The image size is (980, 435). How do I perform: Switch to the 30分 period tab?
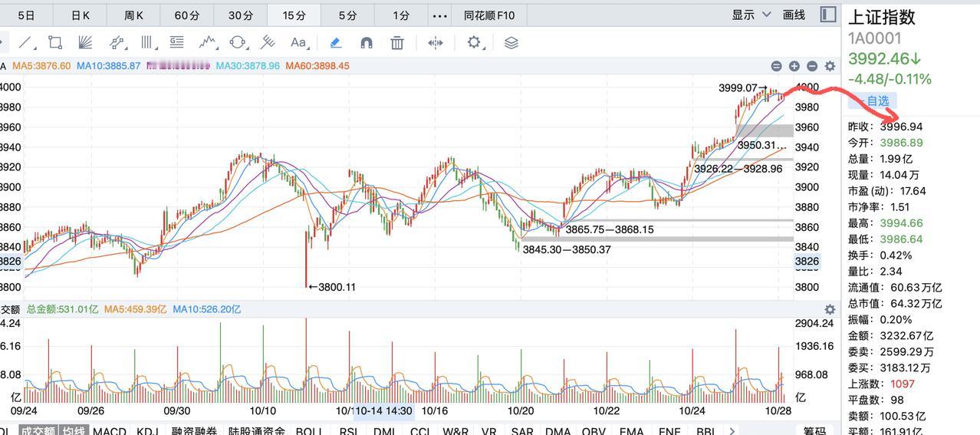point(240,15)
